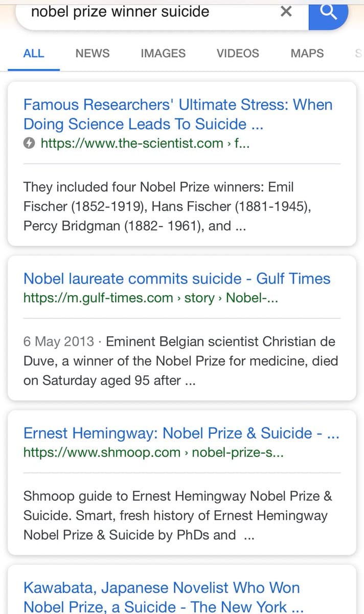Open Kawabata Japanese Novelist New York Times result

tap(163, 597)
